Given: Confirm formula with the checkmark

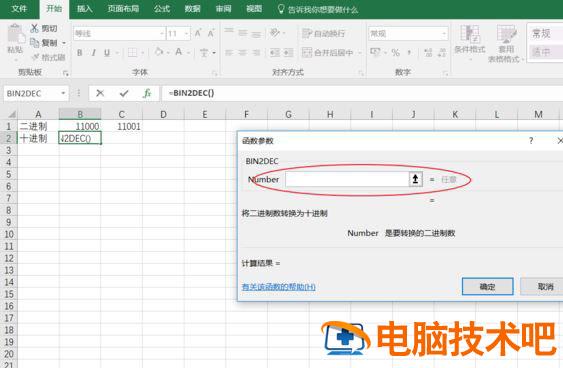Looking at the screenshot, I should click(124, 93).
